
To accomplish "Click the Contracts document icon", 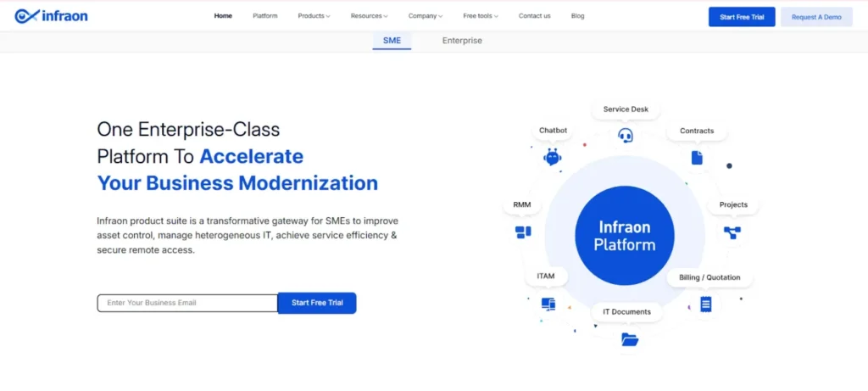I will click(697, 157).
